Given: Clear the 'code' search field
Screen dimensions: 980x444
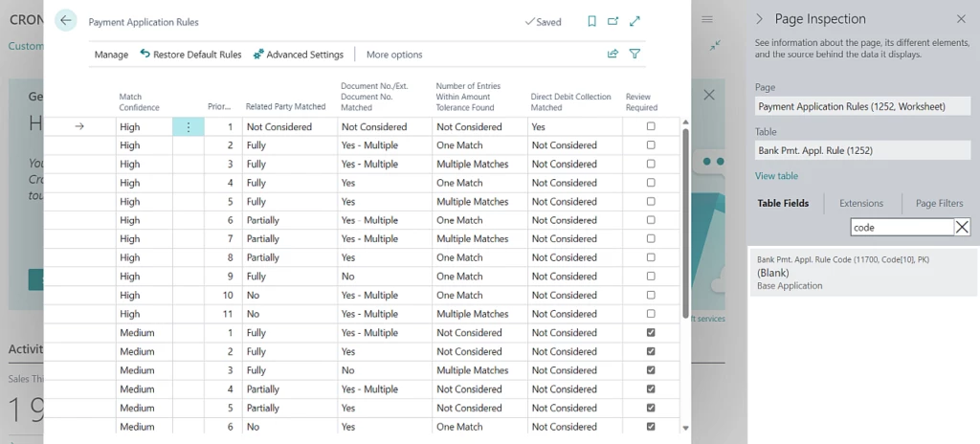Looking at the screenshot, I should click(x=962, y=227).
